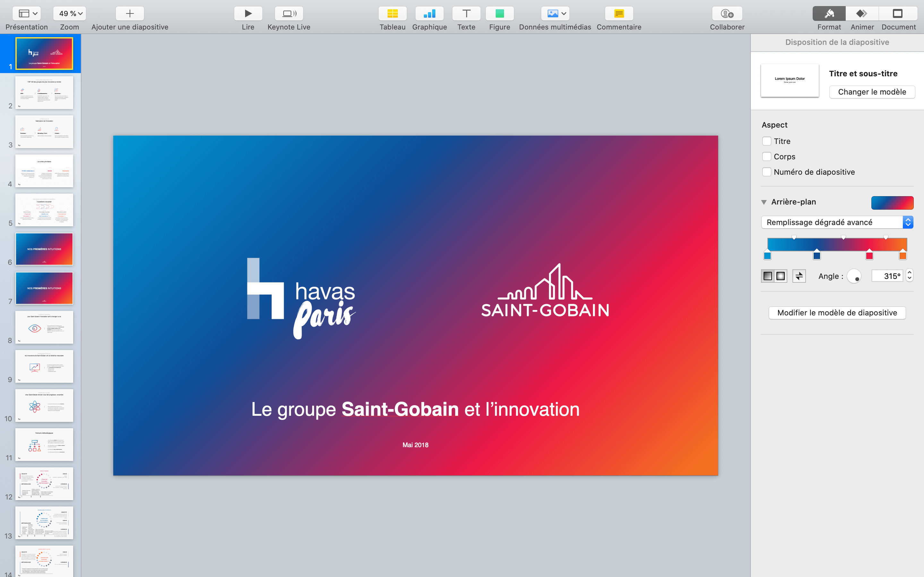Screen dimensions: 924x577
Task: Click Changer le modèle button
Action: pos(872,92)
